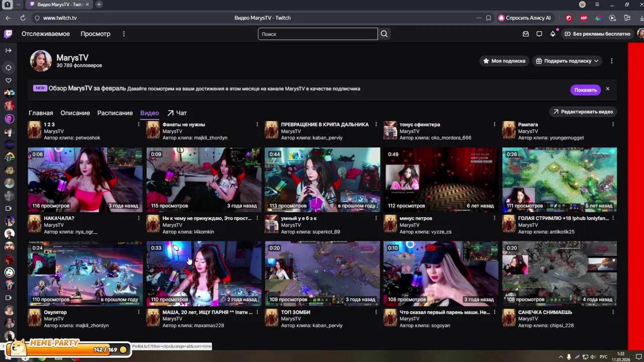Play the 0:26 clip with 111 просмотров
Image resolution: width=644 pixels, height=362 pixels.
coord(559,179)
